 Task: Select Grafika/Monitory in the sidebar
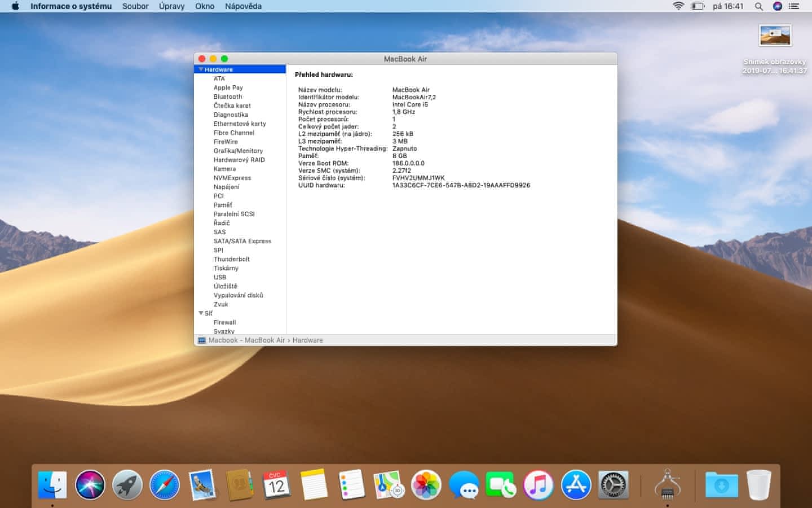coord(238,151)
